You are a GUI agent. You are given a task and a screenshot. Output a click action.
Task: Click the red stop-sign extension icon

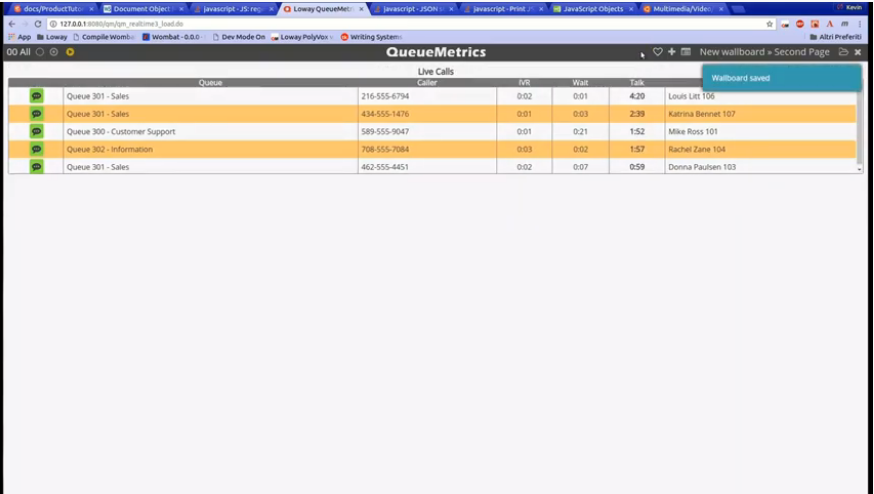pos(800,24)
